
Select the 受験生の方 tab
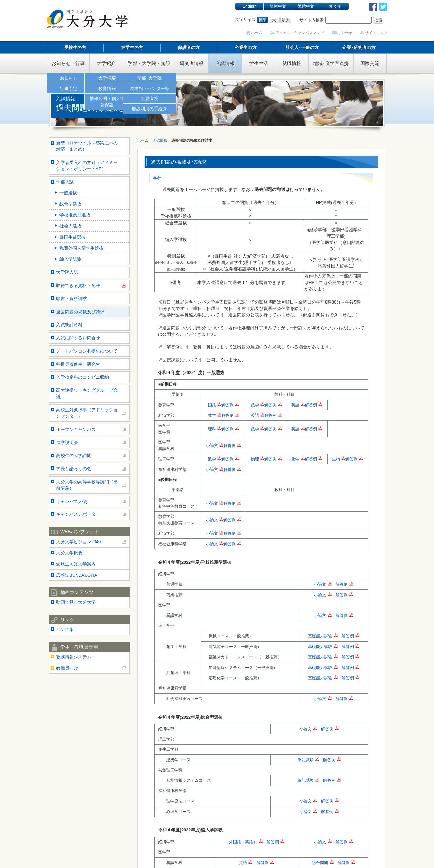pyautogui.click(x=75, y=48)
